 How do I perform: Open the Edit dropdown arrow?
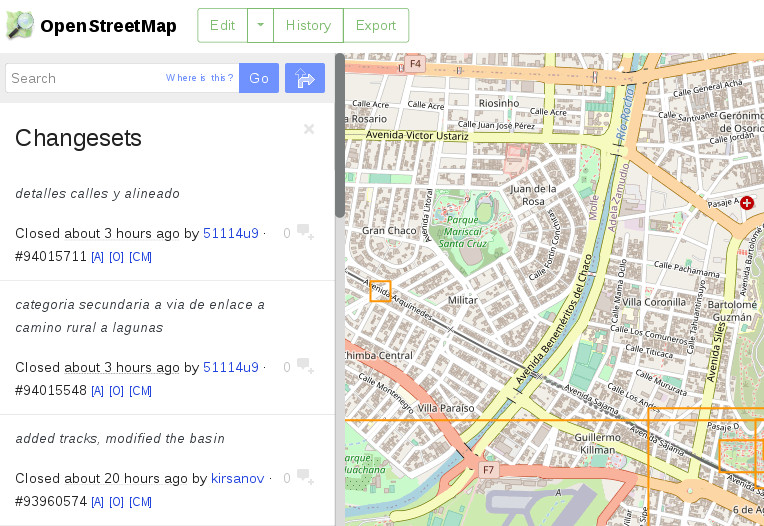[260, 25]
